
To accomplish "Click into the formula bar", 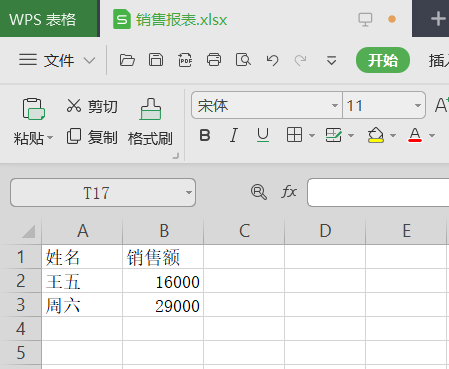I will [x=378, y=193].
